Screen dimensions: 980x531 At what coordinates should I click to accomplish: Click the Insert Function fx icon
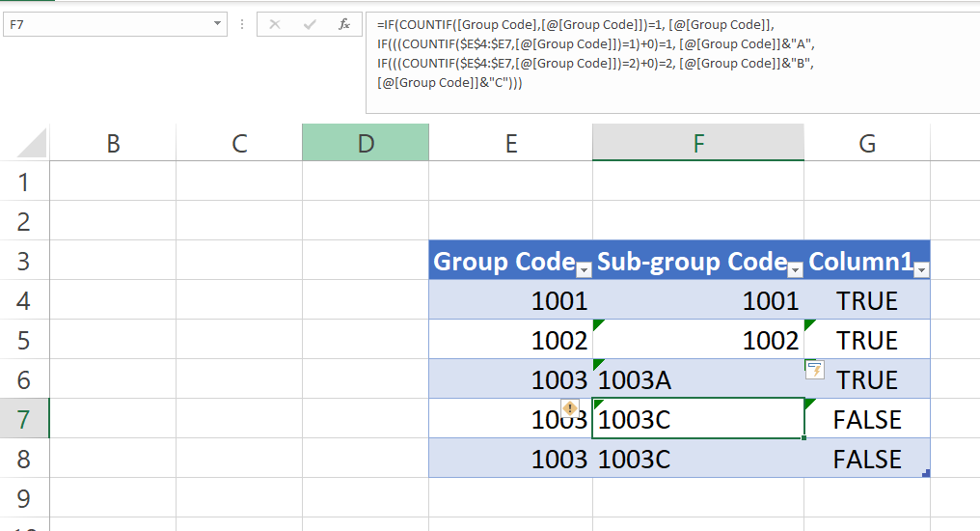click(344, 24)
